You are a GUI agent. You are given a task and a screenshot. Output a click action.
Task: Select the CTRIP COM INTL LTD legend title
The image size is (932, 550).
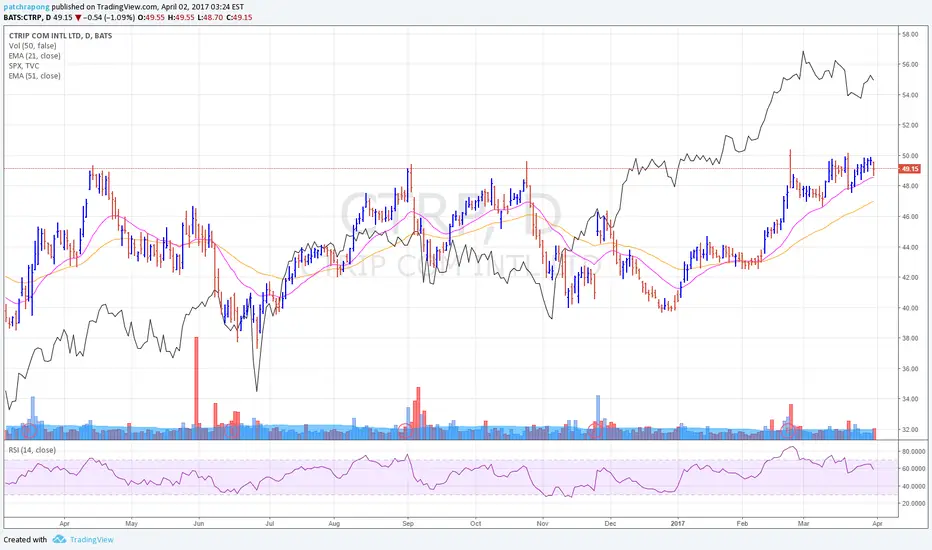[60, 36]
